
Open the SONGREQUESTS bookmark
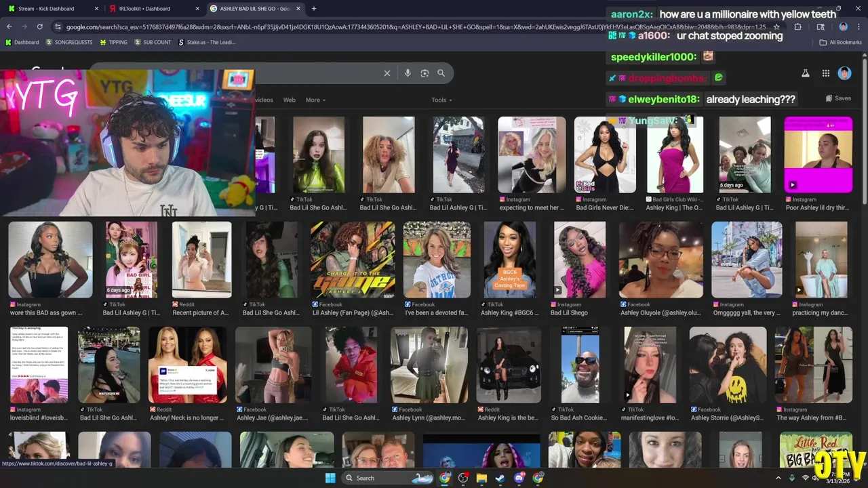click(x=68, y=42)
